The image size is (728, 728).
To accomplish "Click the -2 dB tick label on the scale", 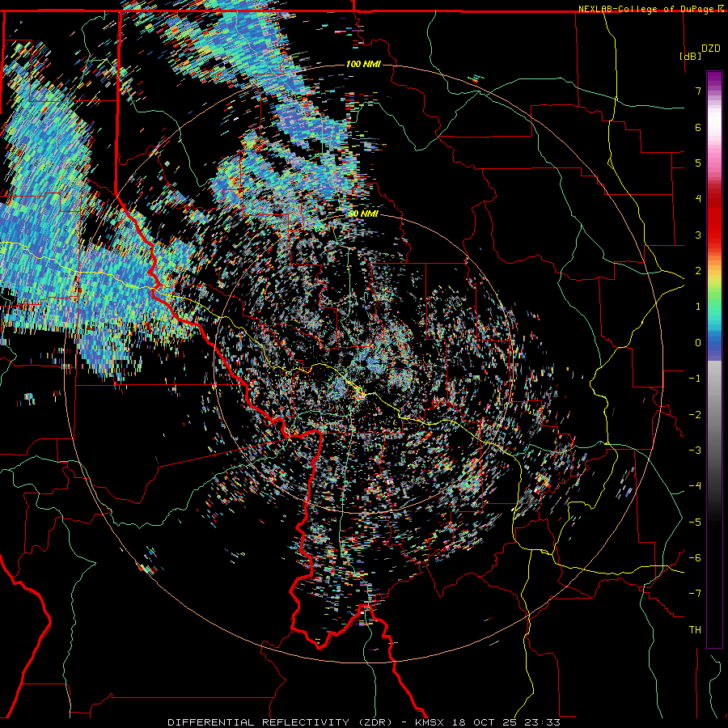I will pyautogui.click(x=695, y=414).
